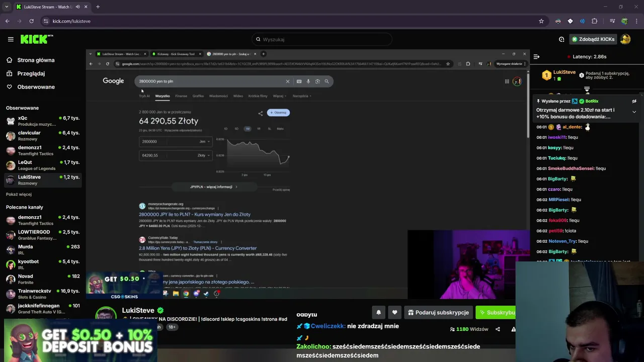Click the blue speaker extension icon in the toolbar
Screen dimensions: 644x362
[582, 21]
